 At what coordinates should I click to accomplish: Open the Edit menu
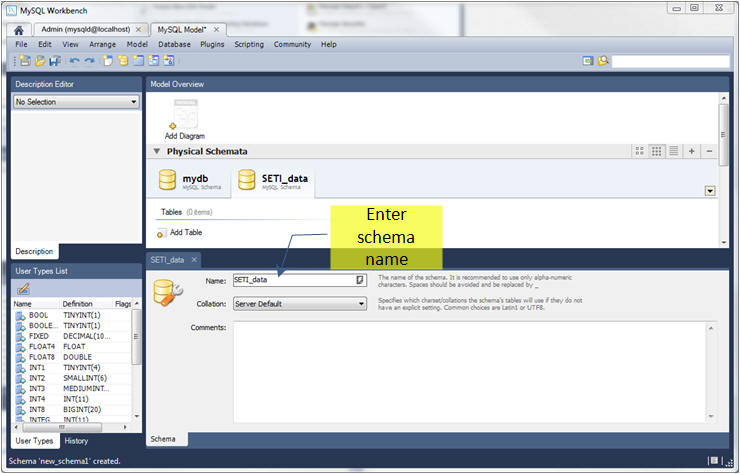(45, 44)
